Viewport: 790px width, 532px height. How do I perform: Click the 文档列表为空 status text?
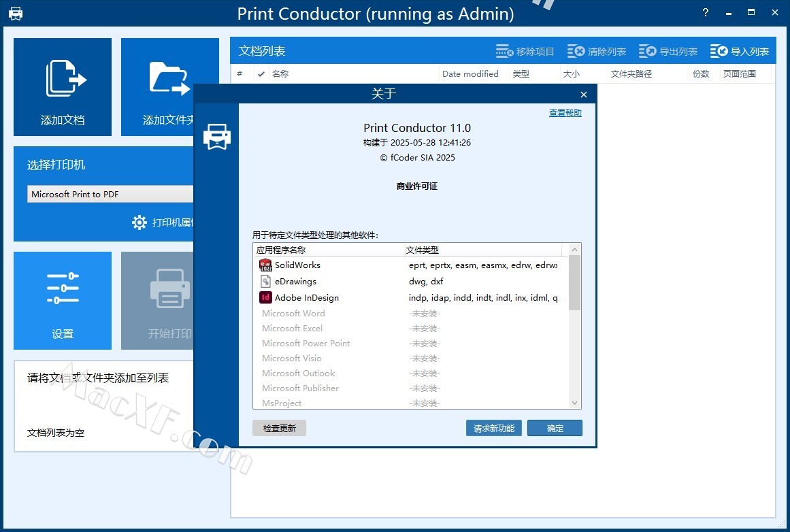(x=55, y=433)
